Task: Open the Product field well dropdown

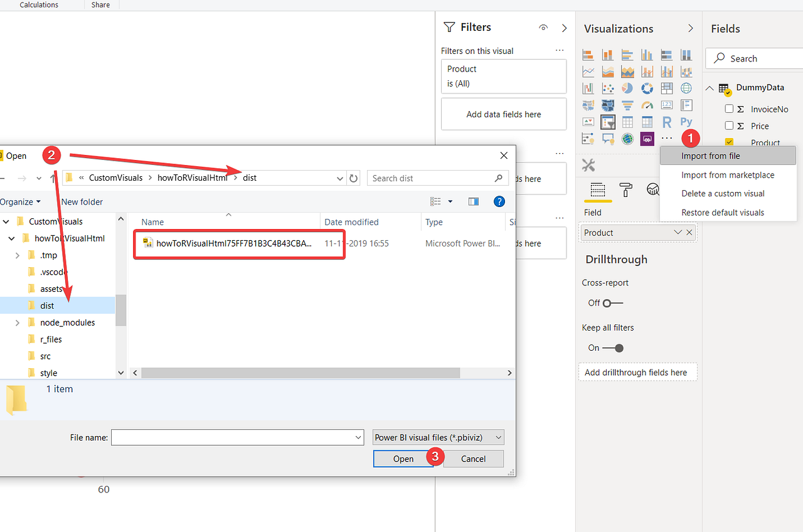Action: (678, 232)
